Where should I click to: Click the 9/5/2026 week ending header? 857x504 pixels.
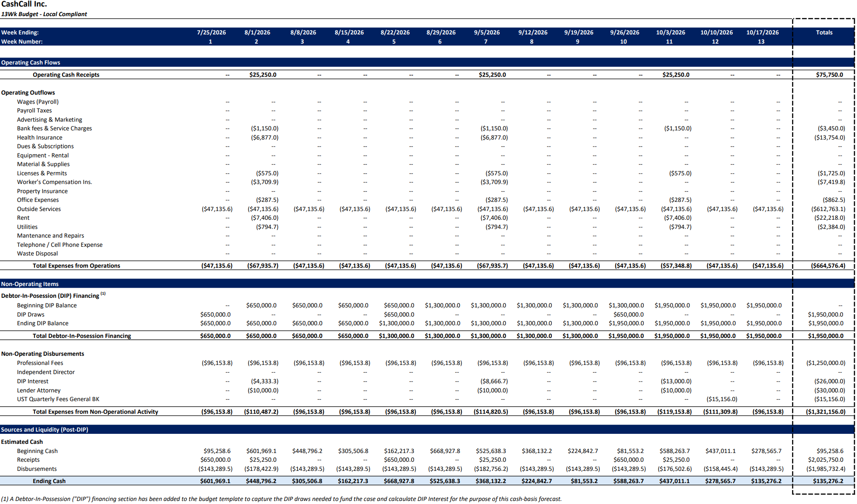pyautogui.click(x=487, y=32)
